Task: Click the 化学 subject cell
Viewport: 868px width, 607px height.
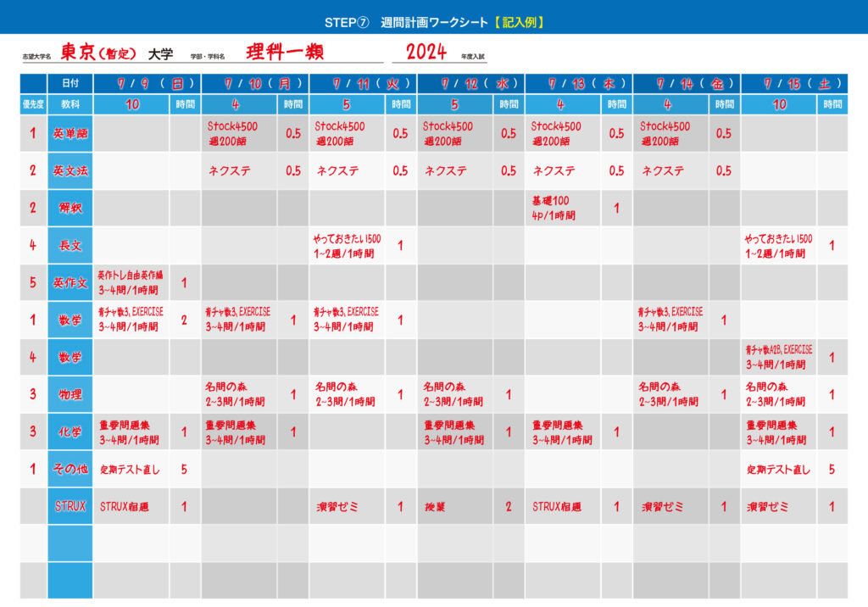Action: (70, 432)
